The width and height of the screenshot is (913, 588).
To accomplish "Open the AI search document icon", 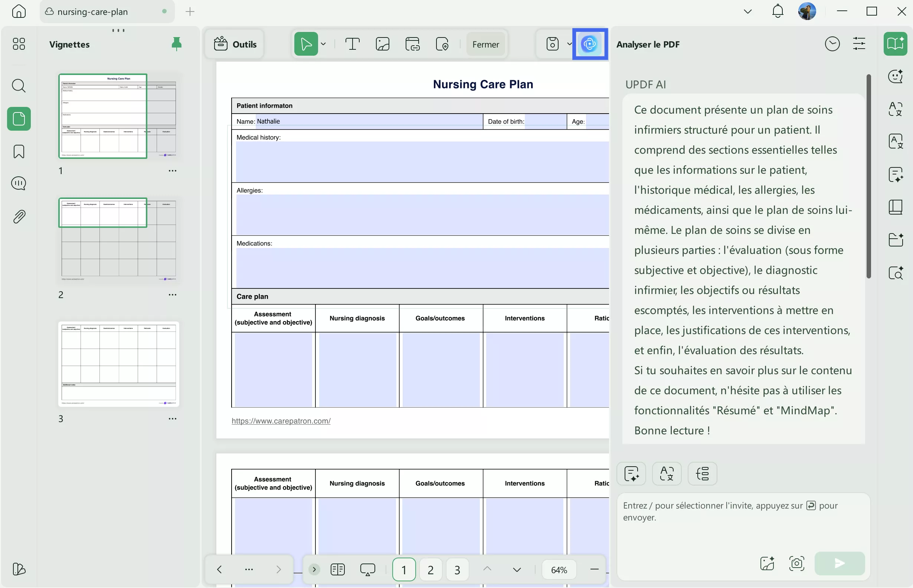I will pos(895,272).
